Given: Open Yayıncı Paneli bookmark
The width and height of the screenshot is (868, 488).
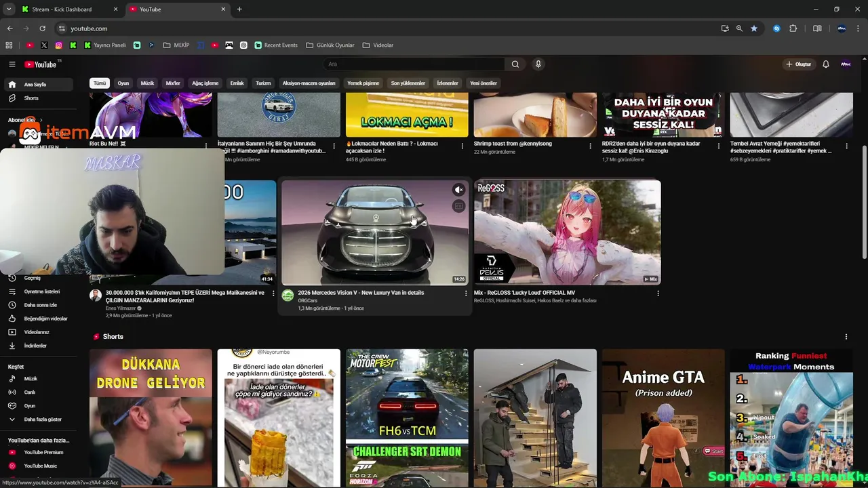Looking at the screenshot, I should (105, 45).
